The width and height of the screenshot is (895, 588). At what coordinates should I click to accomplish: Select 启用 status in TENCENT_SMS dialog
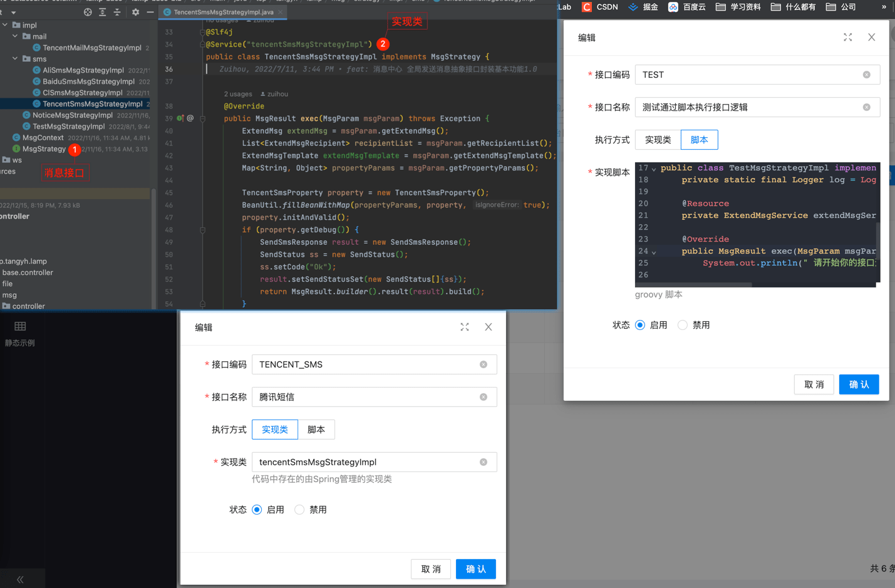257,510
